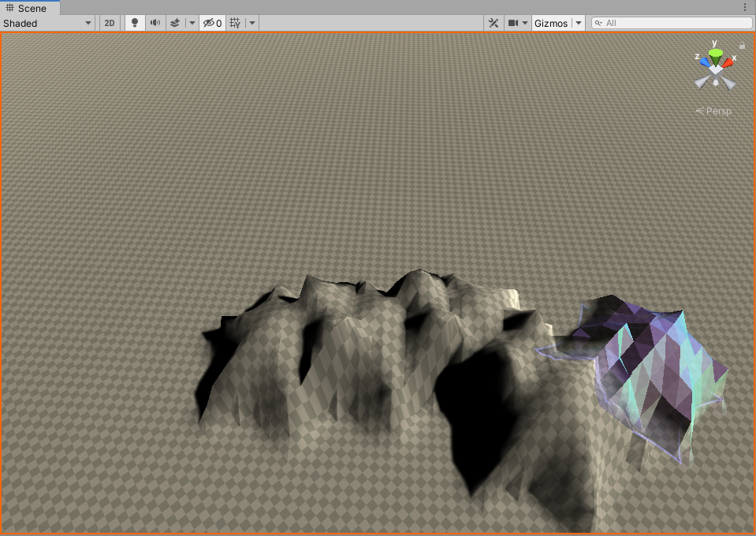Open the component editor tools panel
Image resolution: width=756 pixels, height=536 pixels.
click(493, 23)
